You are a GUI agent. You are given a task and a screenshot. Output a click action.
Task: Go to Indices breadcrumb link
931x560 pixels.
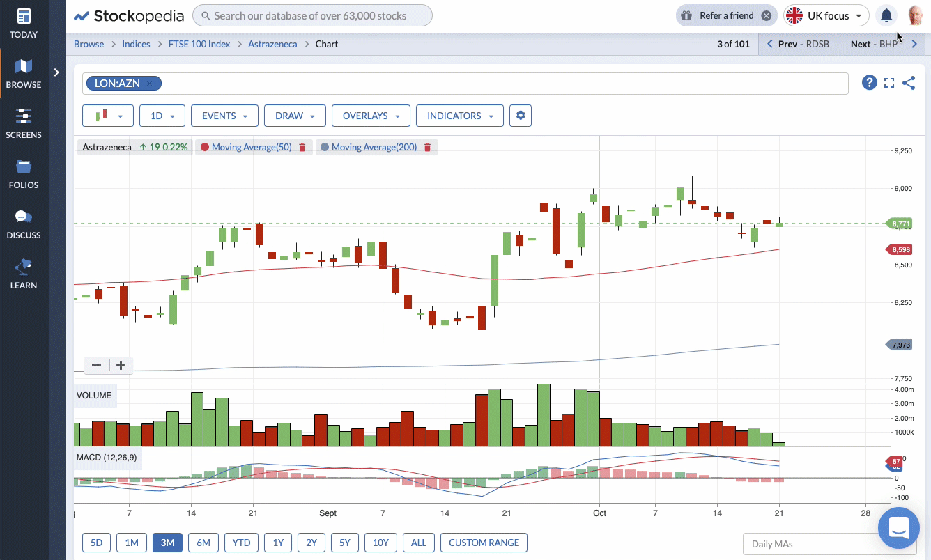pyautogui.click(x=136, y=44)
